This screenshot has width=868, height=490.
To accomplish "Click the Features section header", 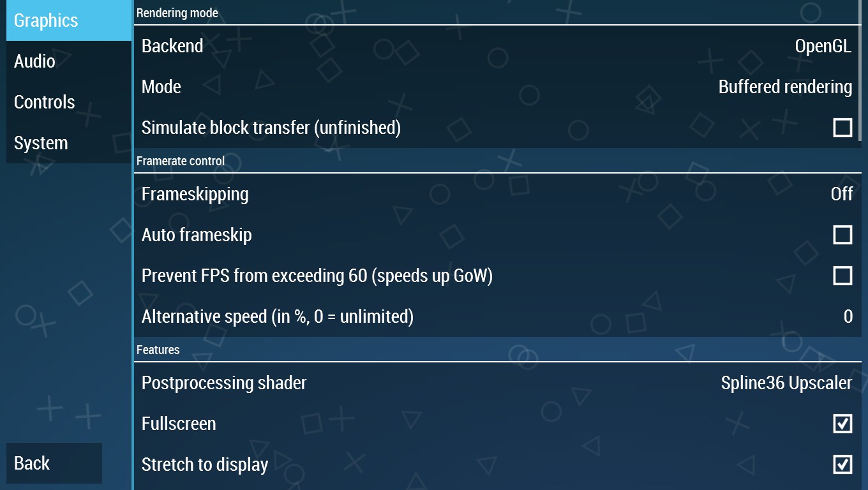I will [x=158, y=350].
